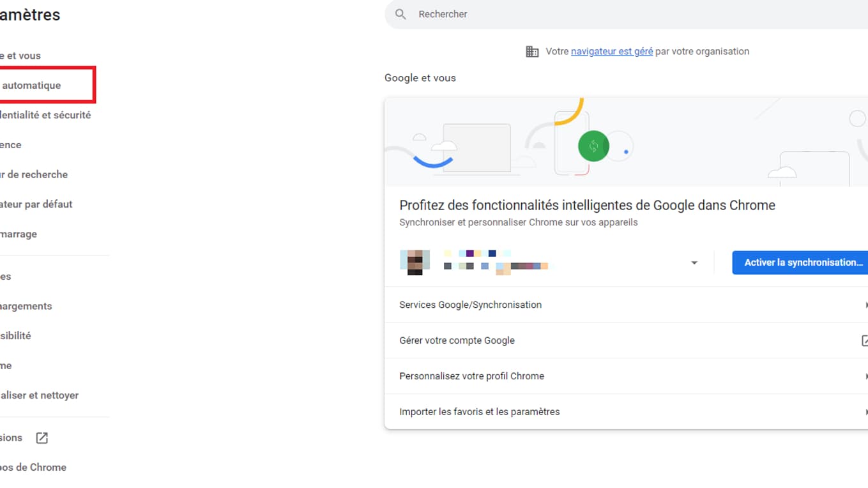Click the magnifier icon in the search bar
Image resolution: width=868 pixels, height=488 pixels.
400,14
